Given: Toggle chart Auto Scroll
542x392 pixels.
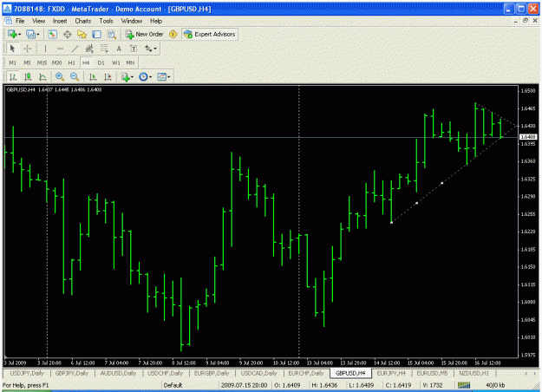Looking at the screenshot, I should click(93, 76).
